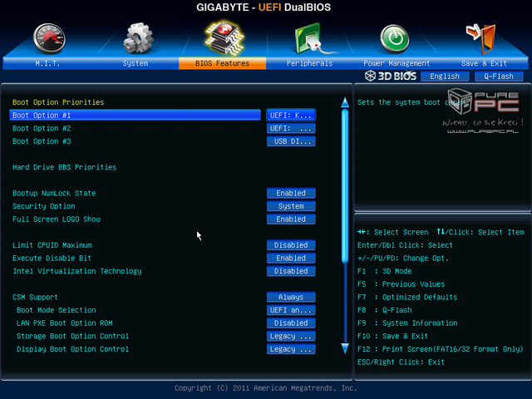Launch the Q-Flash button

[x=499, y=76]
